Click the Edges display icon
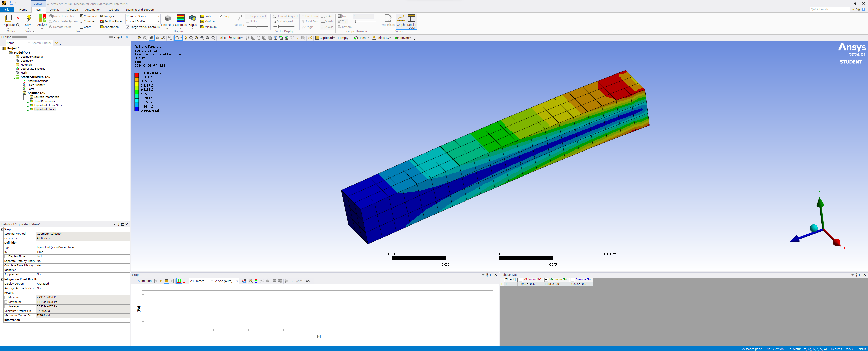The image size is (868, 351). [193, 18]
